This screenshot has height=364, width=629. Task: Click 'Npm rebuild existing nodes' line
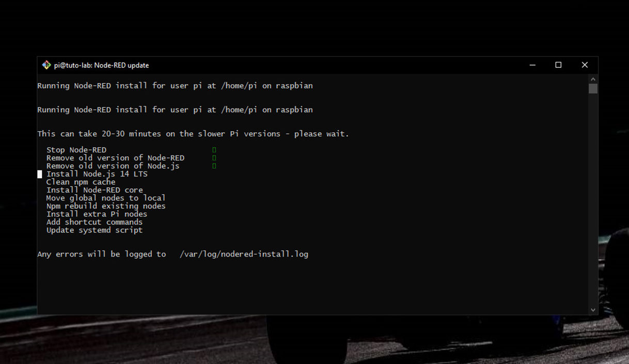[x=106, y=206]
